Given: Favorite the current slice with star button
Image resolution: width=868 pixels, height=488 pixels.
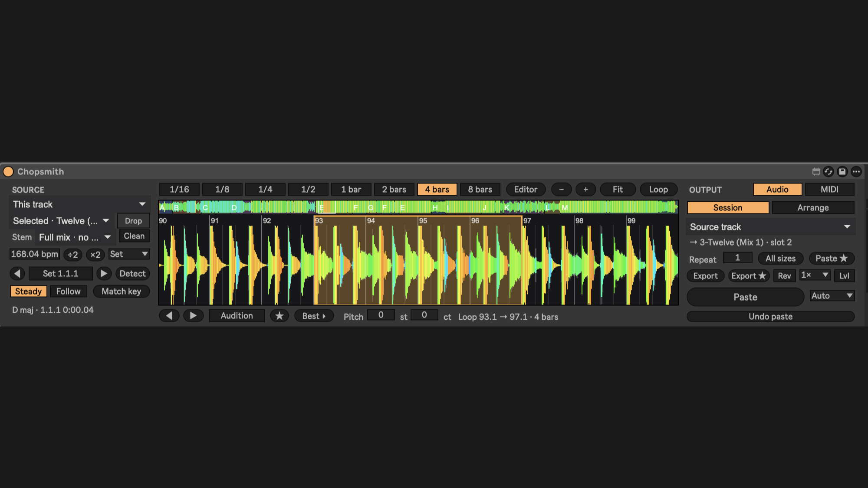Looking at the screenshot, I should (x=279, y=316).
